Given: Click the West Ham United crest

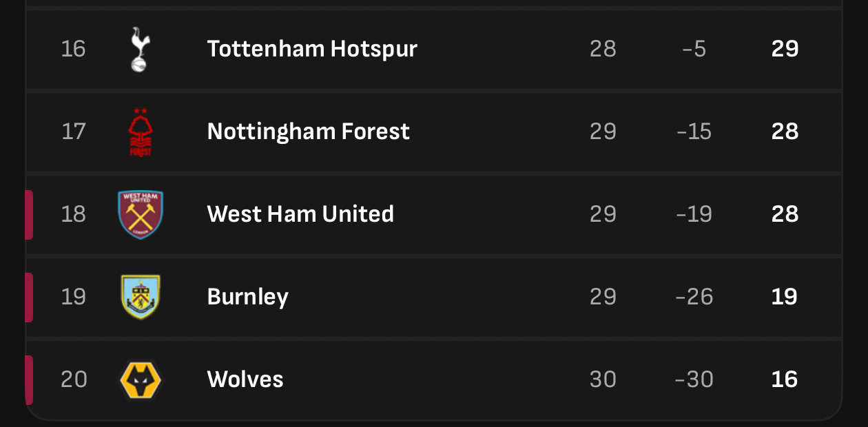Looking at the screenshot, I should click(x=141, y=214).
